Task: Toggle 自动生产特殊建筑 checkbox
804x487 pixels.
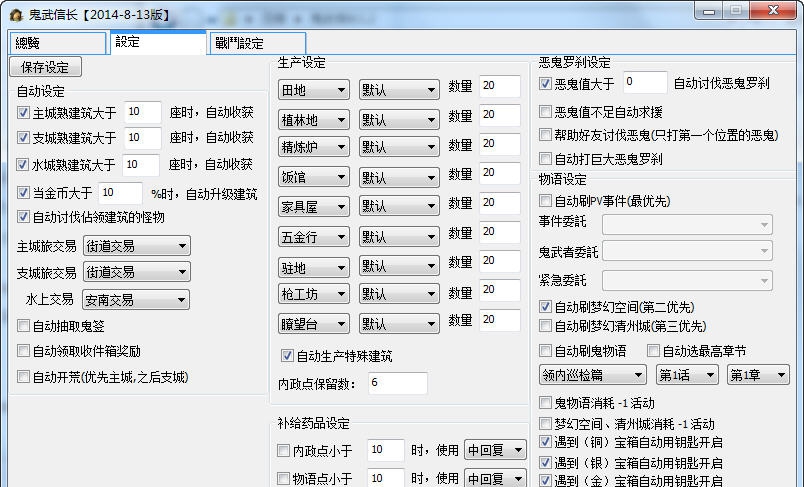Action: pyautogui.click(x=287, y=355)
